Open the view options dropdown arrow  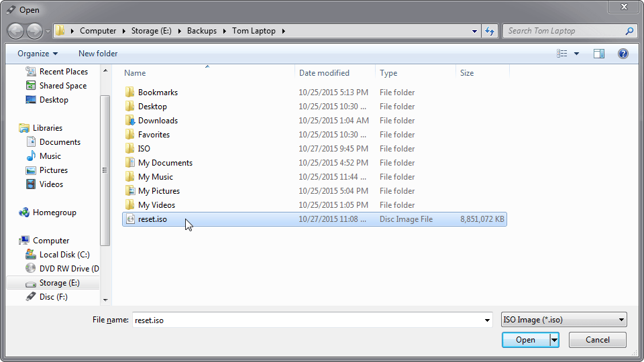(576, 54)
